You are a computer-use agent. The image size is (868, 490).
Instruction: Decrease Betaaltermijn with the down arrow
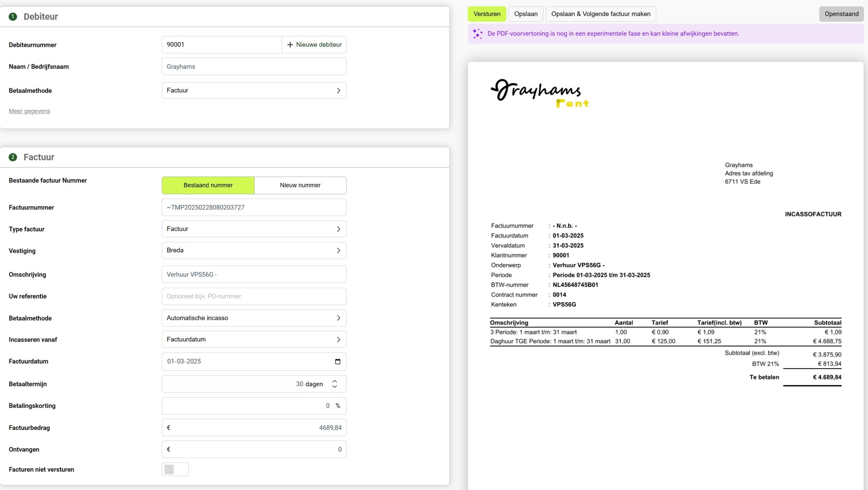[335, 387]
